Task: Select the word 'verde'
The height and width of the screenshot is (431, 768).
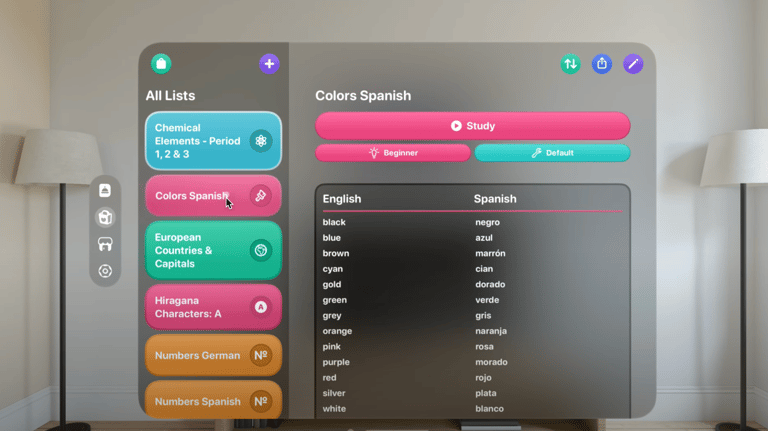Action: tap(487, 300)
